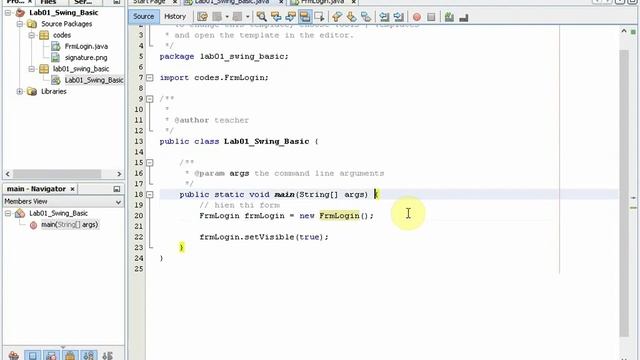
Task: Collapse Javadoc fold at line 9
Action: [x=150, y=99]
